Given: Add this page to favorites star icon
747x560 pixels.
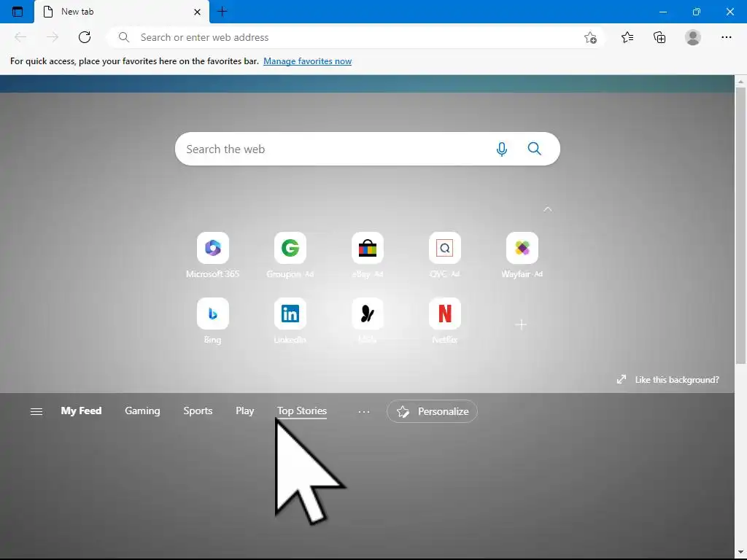Looking at the screenshot, I should pos(590,37).
